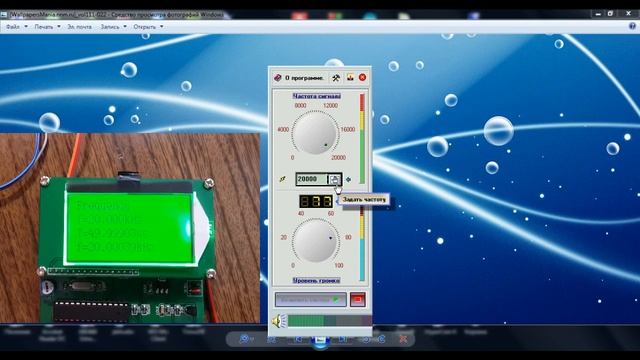Close the generator with the red X icon
The width and height of the screenshot is (640, 360).
click(362, 78)
